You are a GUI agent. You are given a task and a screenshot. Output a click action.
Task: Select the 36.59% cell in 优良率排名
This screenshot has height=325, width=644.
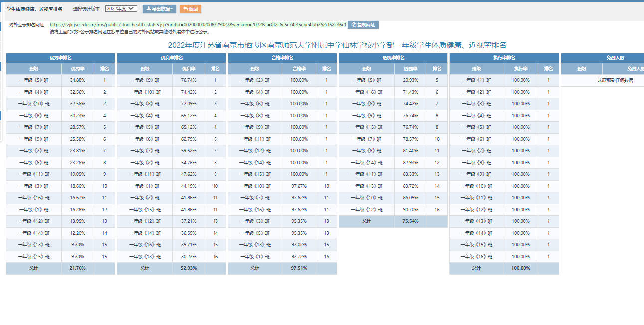click(x=189, y=233)
